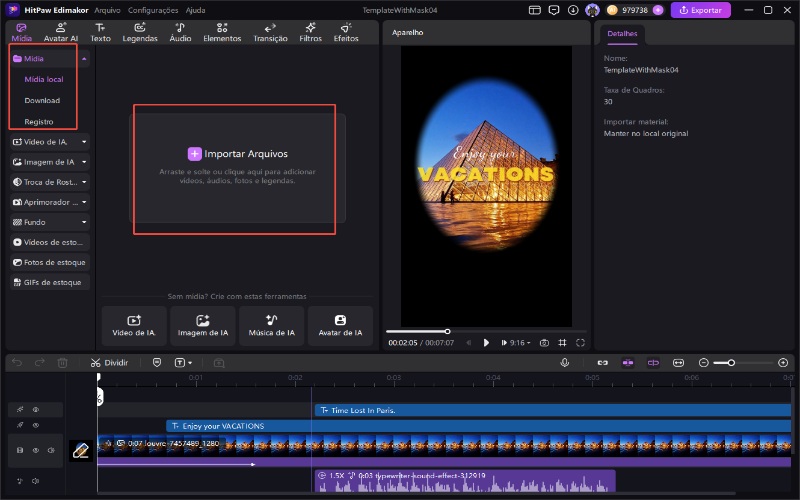
Task: Switch to the Efeitos tab
Action: click(x=346, y=33)
